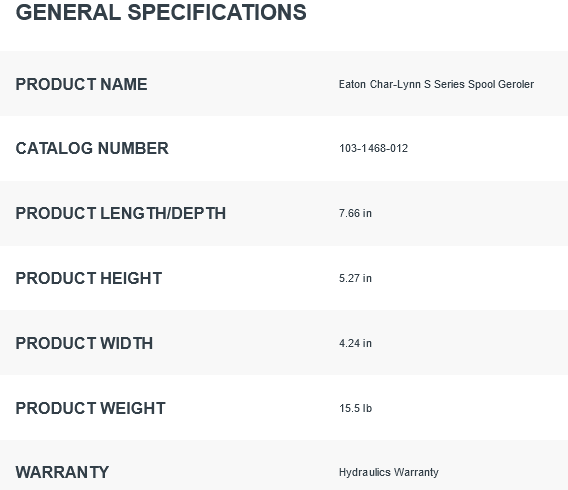This screenshot has width=568, height=490.
Task: Select the Product Length/Depth label
Action: click(121, 213)
